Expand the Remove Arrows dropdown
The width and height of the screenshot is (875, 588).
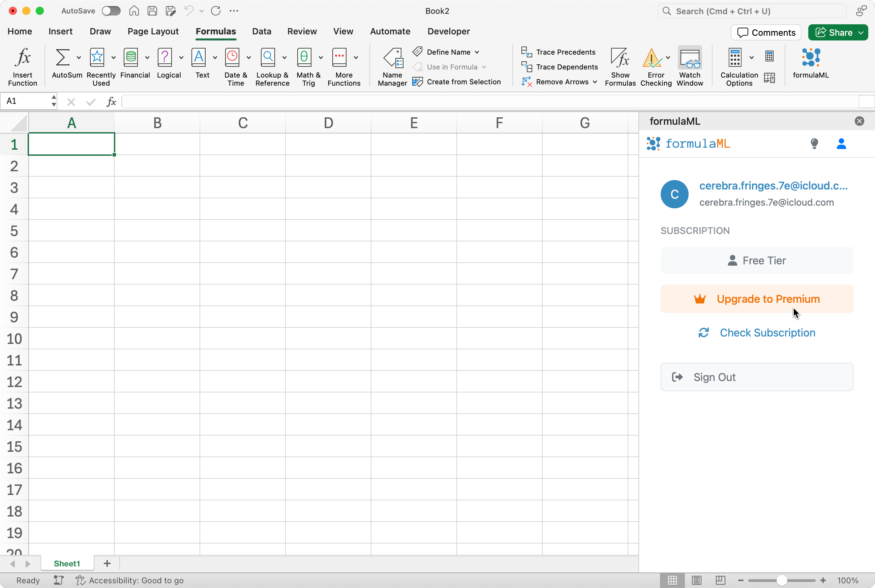click(595, 82)
